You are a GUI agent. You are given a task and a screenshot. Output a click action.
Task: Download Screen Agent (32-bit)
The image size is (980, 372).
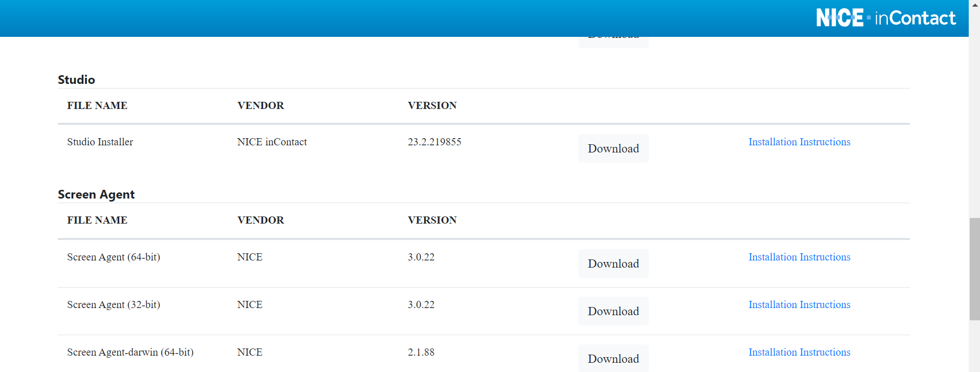pyautogui.click(x=613, y=311)
